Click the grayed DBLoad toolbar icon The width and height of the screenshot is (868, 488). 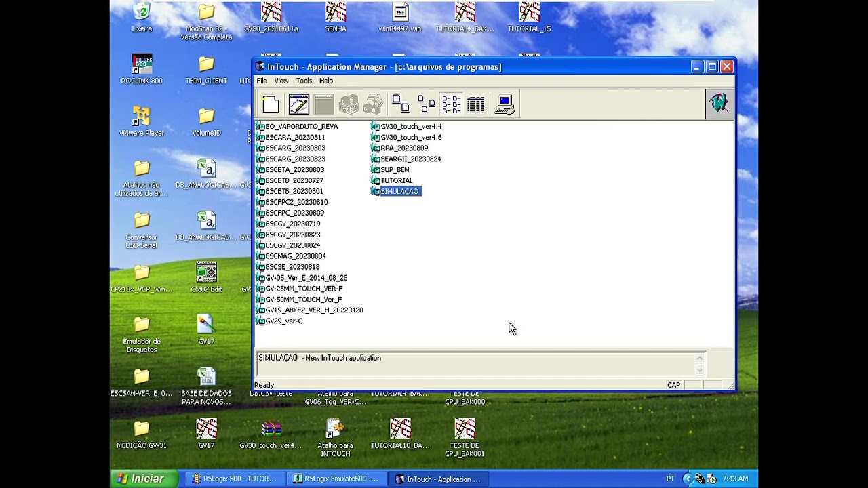pos(373,104)
